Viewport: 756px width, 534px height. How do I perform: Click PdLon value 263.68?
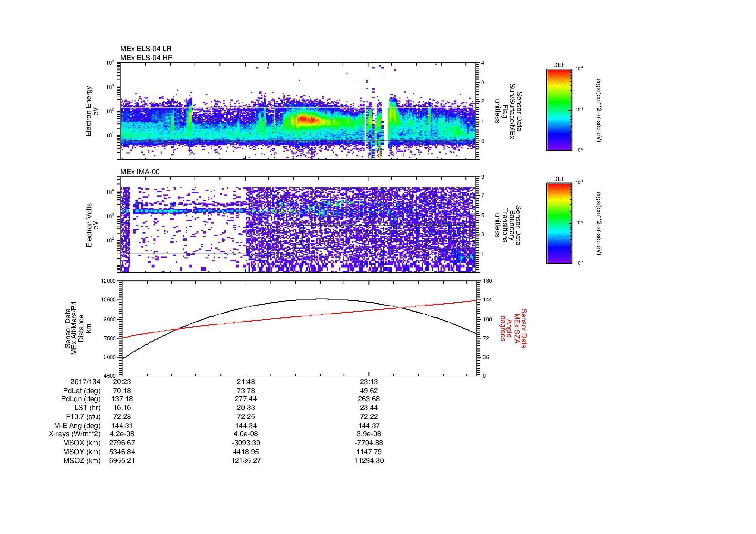pyautogui.click(x=369, y=399)
